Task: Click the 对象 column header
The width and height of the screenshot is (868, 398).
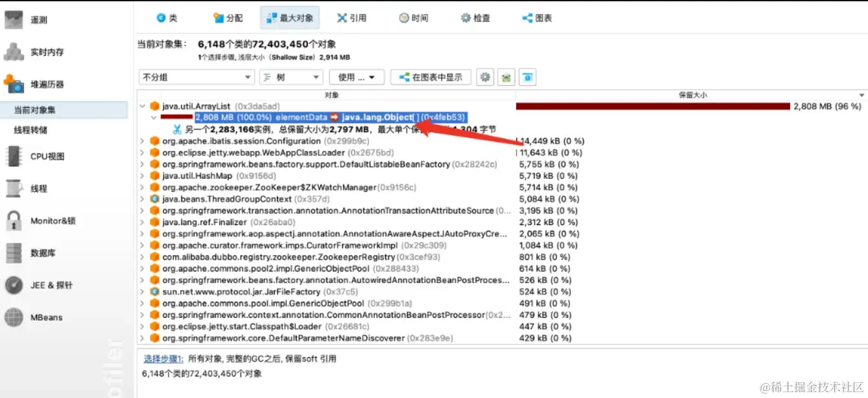Action: coord(332,95)
